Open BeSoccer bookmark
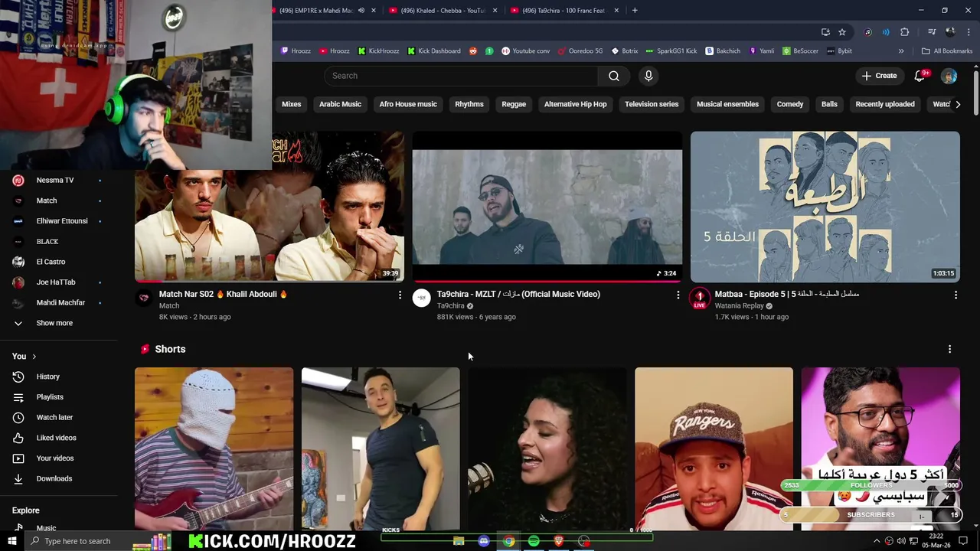The width and height of the screenshot is (980, 551). coord(800,51)
